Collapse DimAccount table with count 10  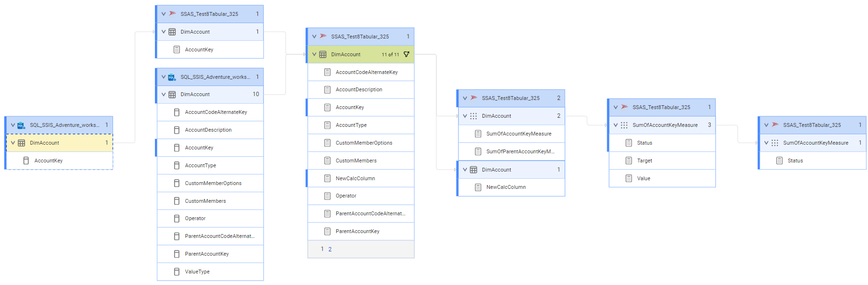[x=164, y=94]
